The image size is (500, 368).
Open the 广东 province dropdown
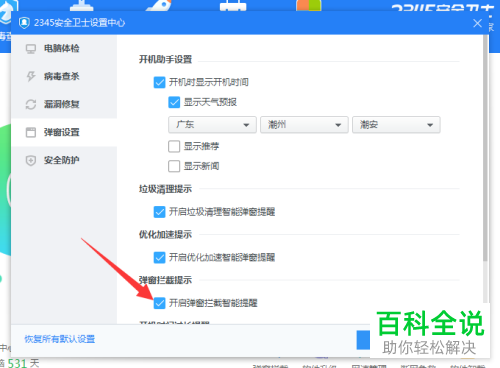click(x=212, y=125)
